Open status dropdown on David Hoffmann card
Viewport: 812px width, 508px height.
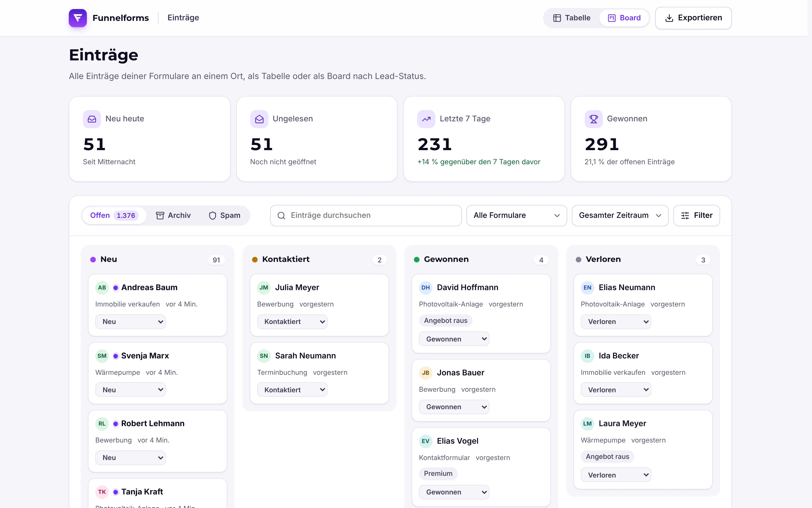click(454, 339)
